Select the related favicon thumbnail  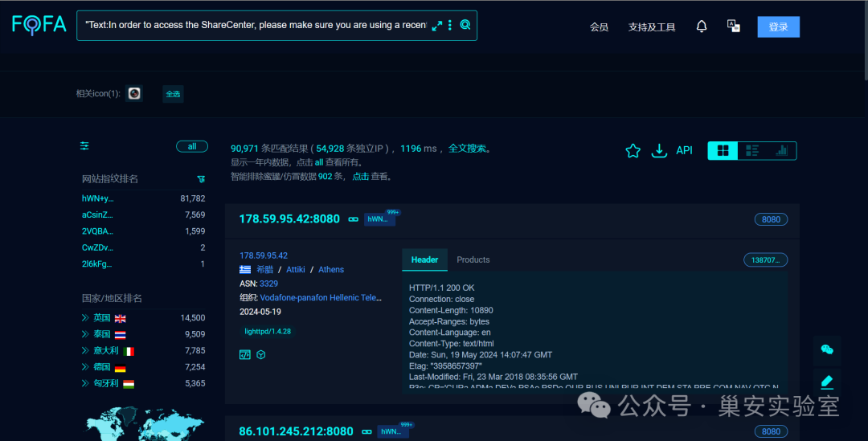(x=134, y=93)
